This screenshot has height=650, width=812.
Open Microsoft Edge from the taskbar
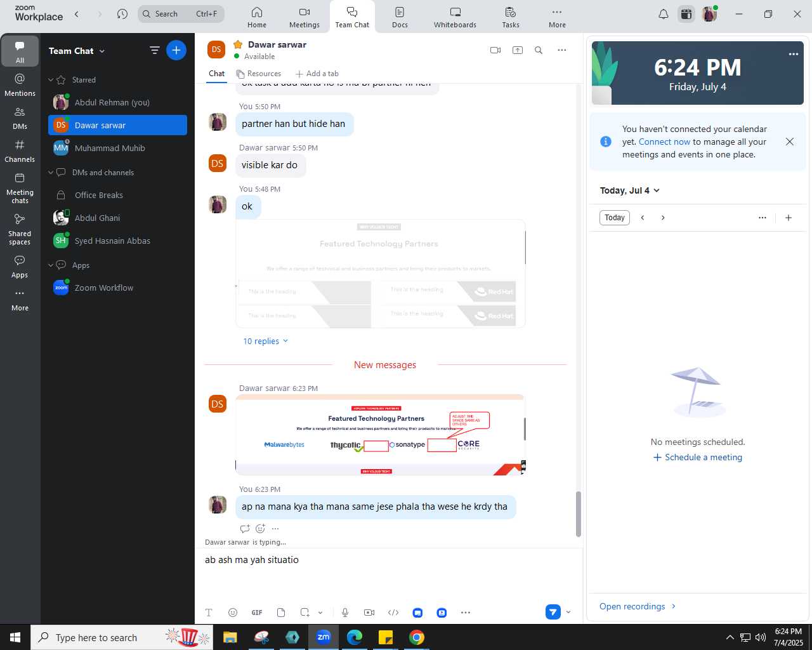355,637
